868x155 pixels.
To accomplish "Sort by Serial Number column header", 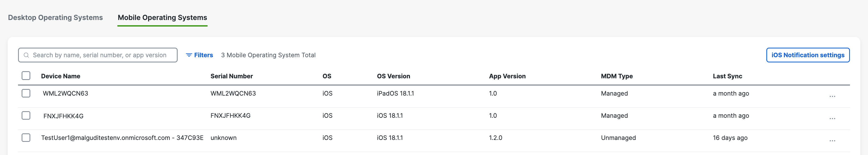I will pyautogui.click(x=231, y=76).
